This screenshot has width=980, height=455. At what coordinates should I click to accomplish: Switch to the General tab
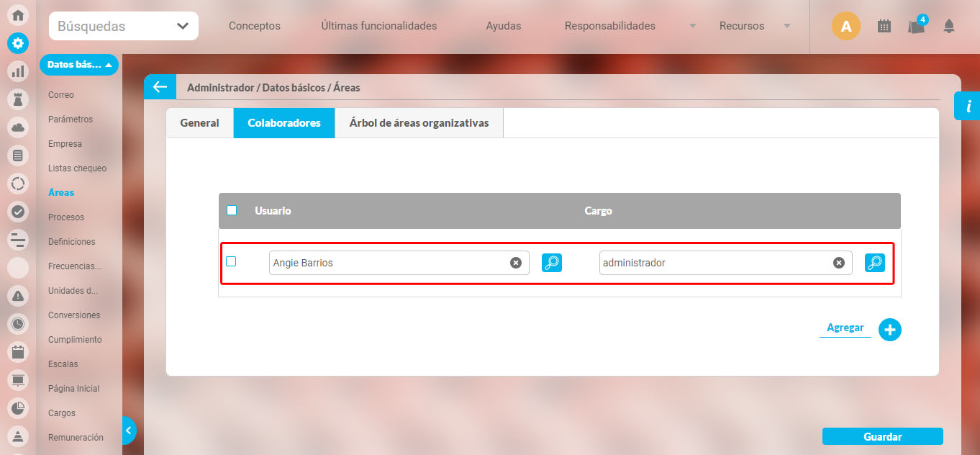coord(199,123)
